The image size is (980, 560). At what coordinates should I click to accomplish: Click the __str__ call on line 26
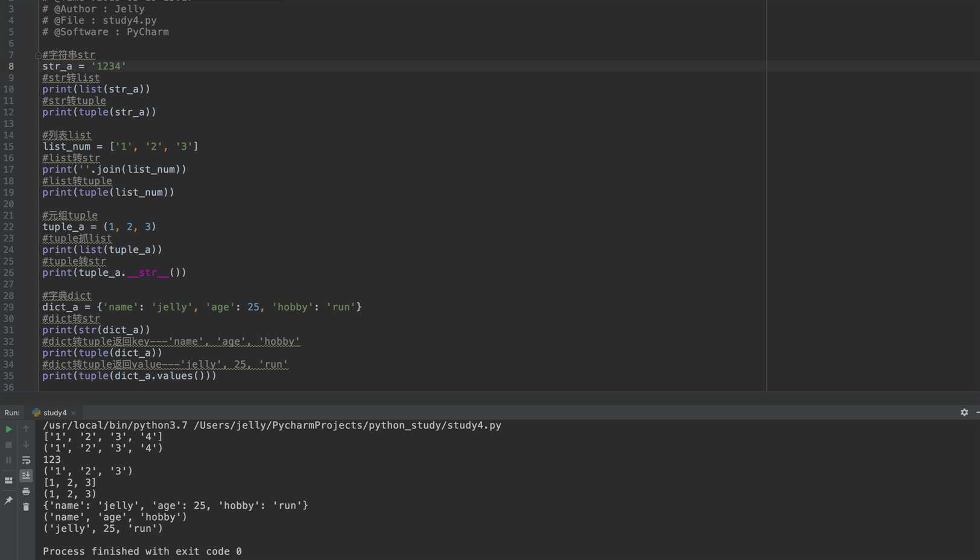pyautogui.click(x=148, y=273)
